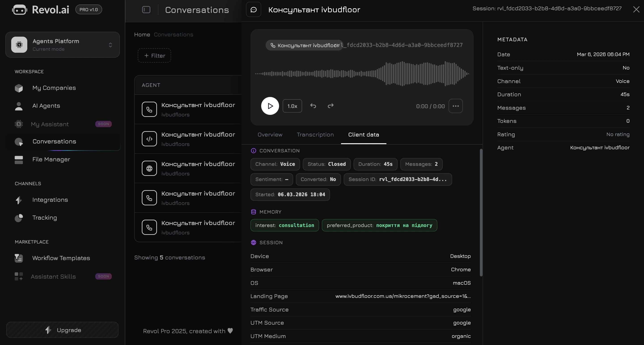
Task: Click the chat bubble icon beside Консультант title
Action: (x=254, y=9)
